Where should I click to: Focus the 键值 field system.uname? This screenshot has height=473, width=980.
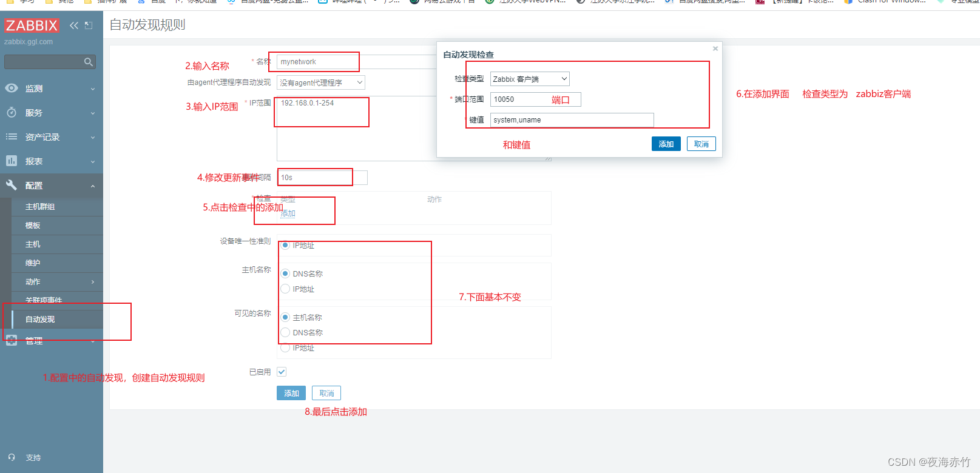[x=572, y=120]
